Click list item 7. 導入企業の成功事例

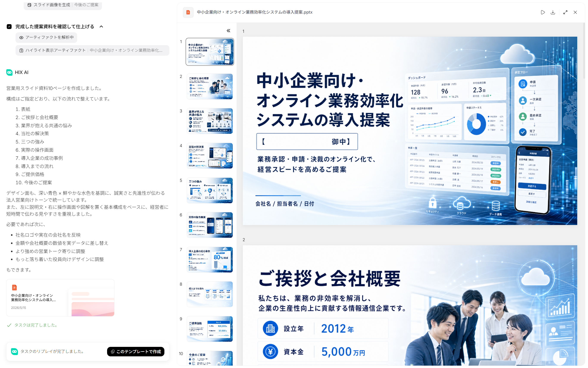click(x=39, y=158)
